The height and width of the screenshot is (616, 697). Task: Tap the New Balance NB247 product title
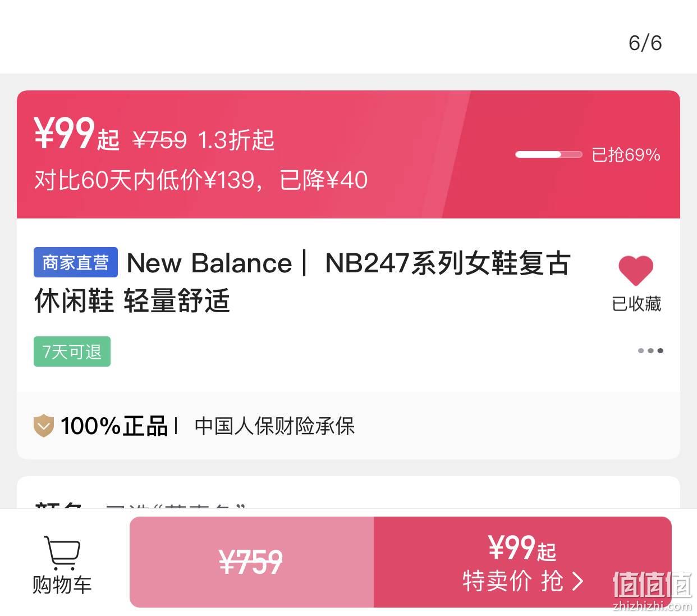point(303,281)
